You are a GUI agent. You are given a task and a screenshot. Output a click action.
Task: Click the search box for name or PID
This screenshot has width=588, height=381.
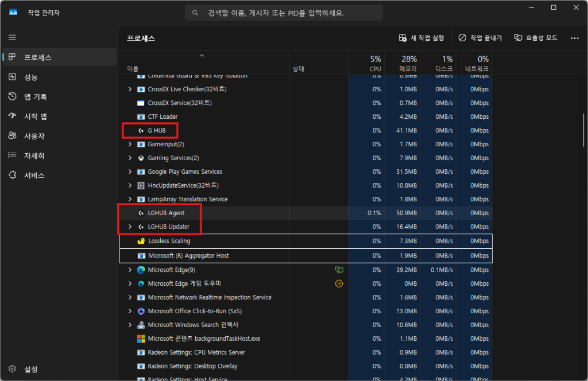click(284, 13)
